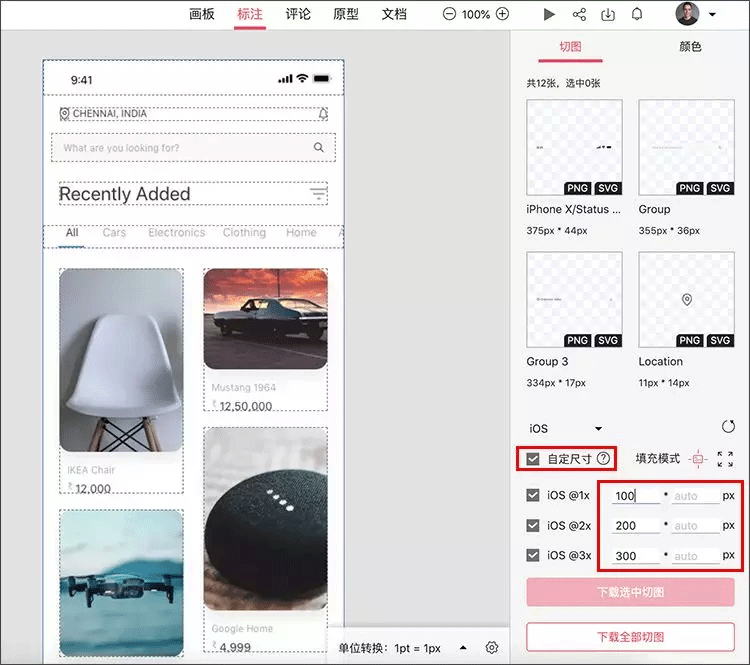Switch to the 原型 tab
The height and width of the screenshot is (665, 750).
pos(346,14)
